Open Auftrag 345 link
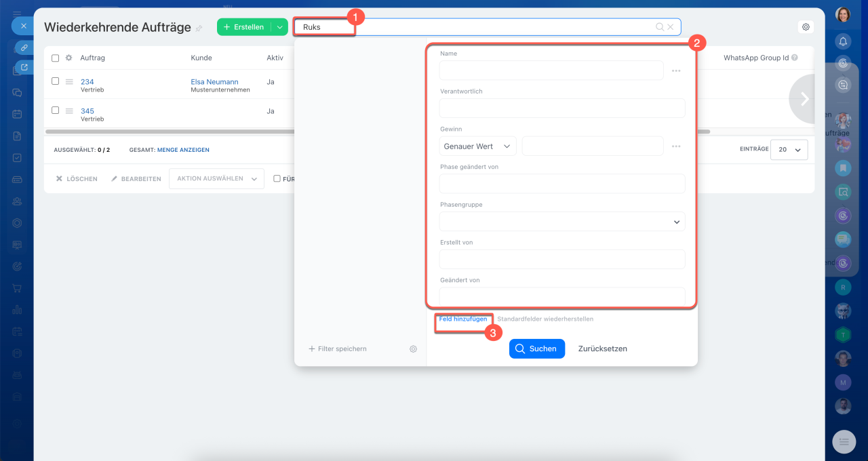The height and width of the screenshot is (461, 868). pos(87,111)
